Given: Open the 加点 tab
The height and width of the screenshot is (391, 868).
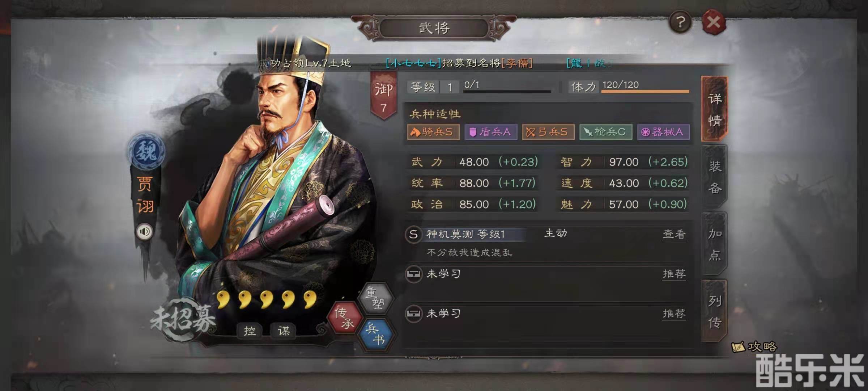Looking at the screenshot, I should click(715, 244).
